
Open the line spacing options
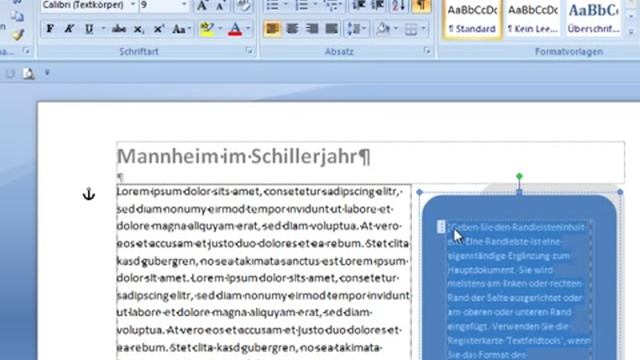[356, 29]
